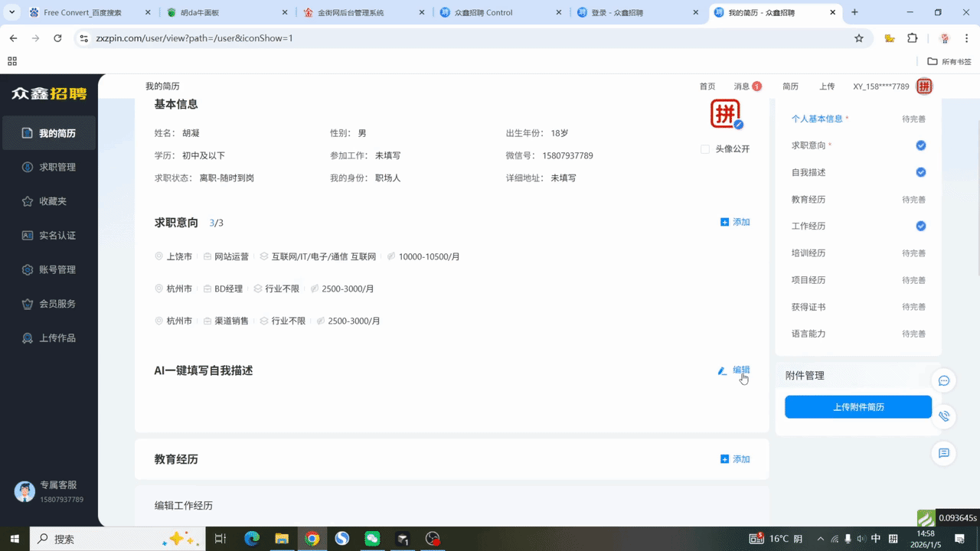Click the phone contact floating icon
This screenshot has height=551, width=980.
944,416
